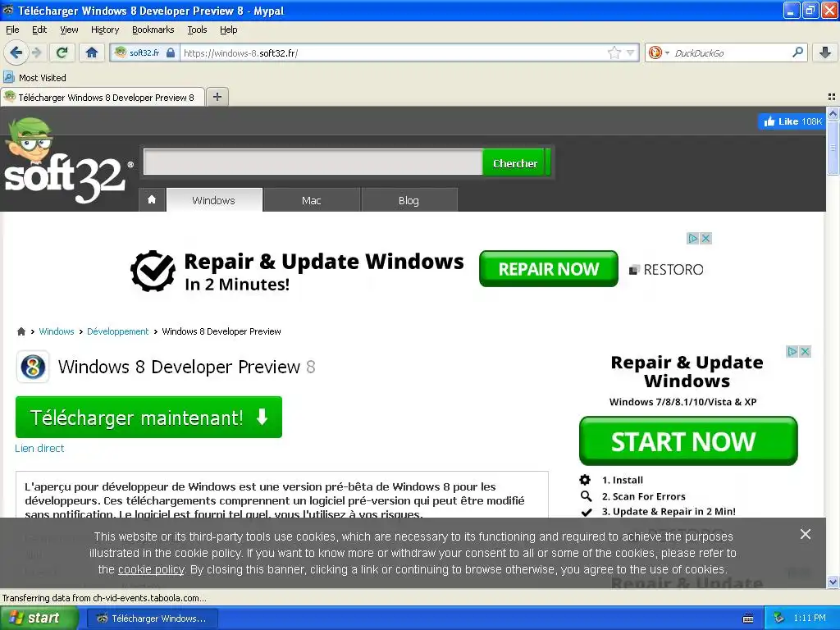Select the Télécharger Windows 8 browser tab
This screenshot has height=630, width=840.
coord(103,97)
